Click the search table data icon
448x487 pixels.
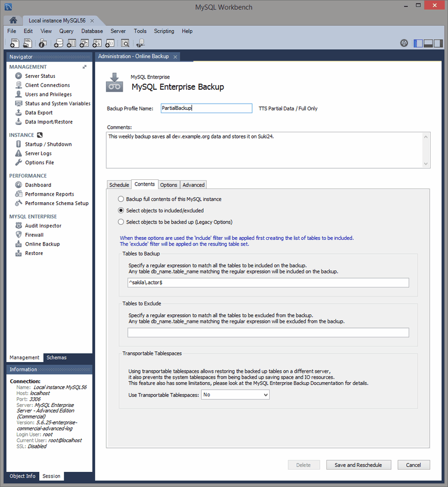tap(125, 43)
